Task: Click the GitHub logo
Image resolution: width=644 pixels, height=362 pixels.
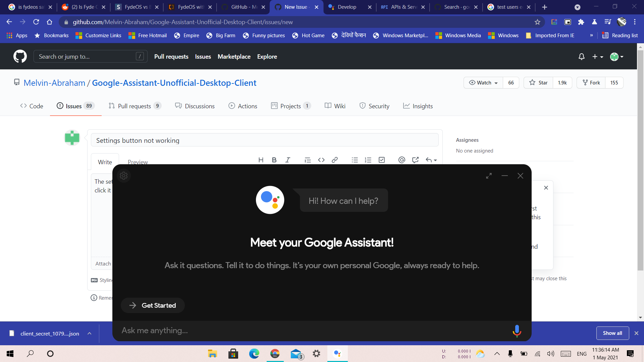Action: (20, 56)
